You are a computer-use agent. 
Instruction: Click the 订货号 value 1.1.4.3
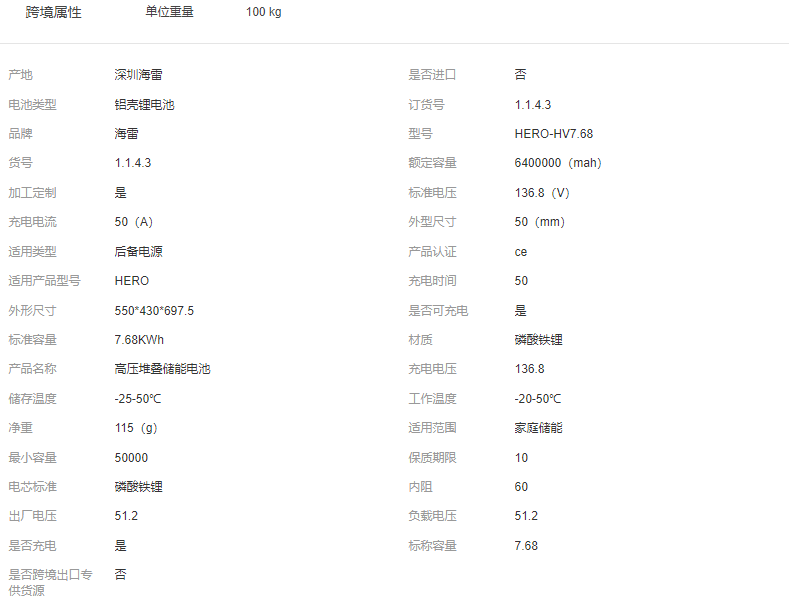point(533,104)
